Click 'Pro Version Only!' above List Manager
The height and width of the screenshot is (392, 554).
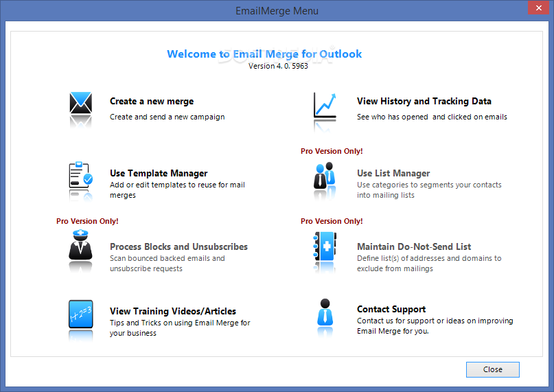(x=332, y=151)
